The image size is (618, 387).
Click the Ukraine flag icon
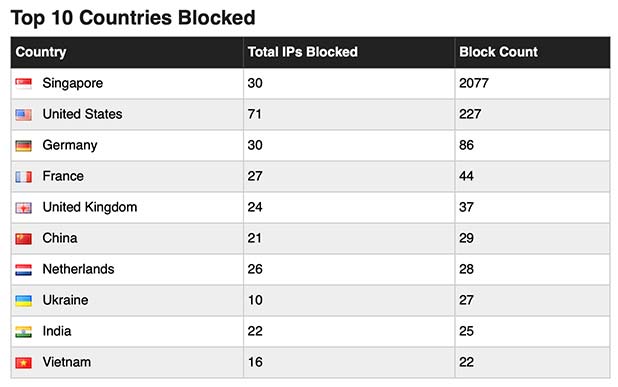[24, 301]
